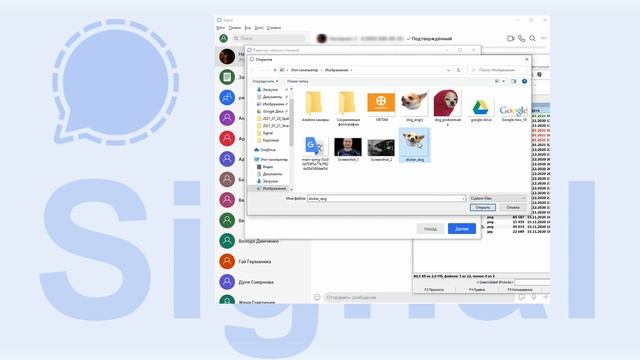This screenshot has height=360, width=640.
Task: Expand the address bar history dropdown
Action: pos(448,70)
